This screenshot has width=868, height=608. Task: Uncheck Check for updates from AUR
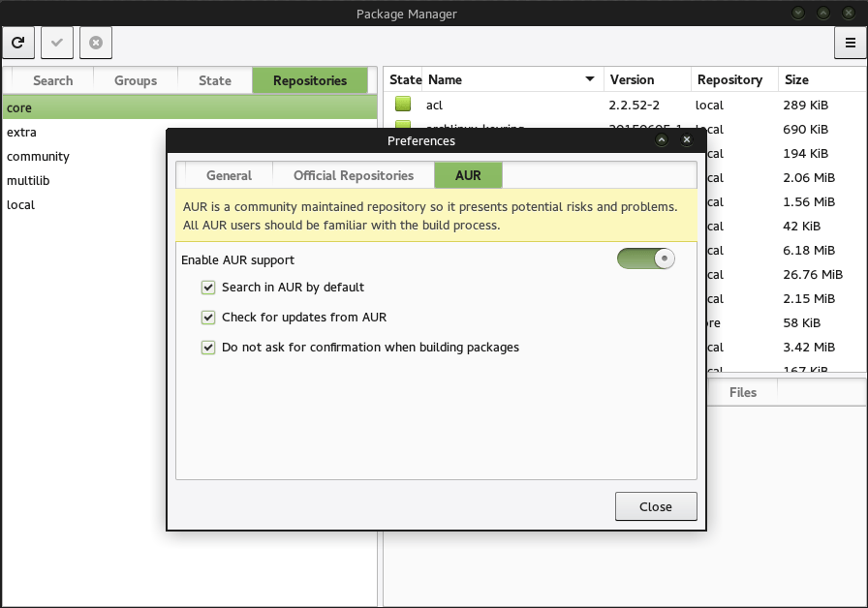click(x=208, y=317)
